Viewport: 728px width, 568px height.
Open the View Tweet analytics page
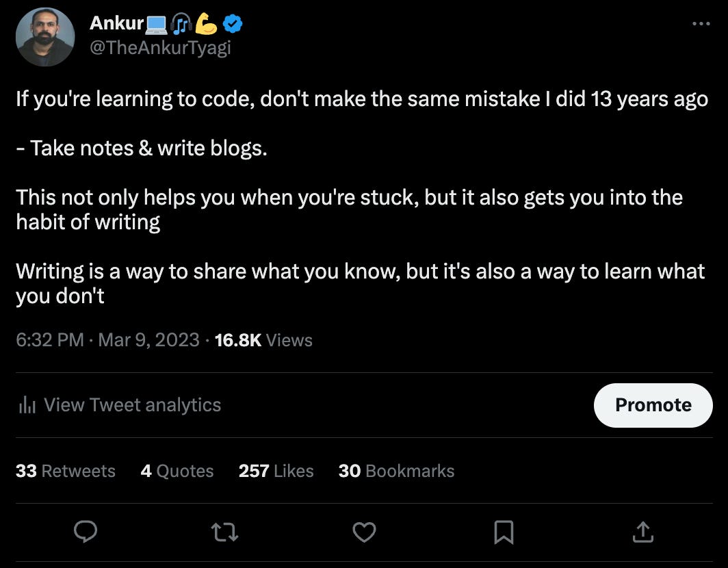tap(132, 404)
